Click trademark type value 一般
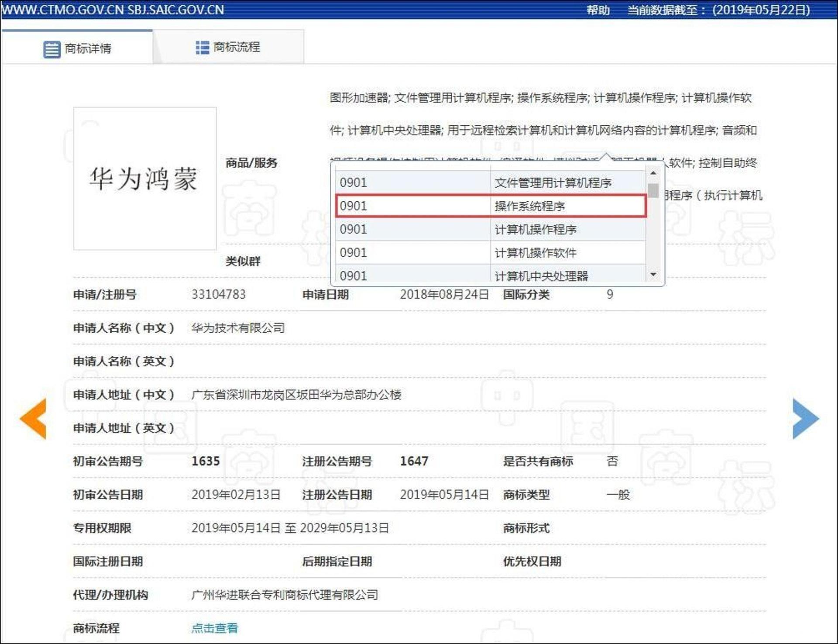838x644 pixels. [x=618, y=494]
